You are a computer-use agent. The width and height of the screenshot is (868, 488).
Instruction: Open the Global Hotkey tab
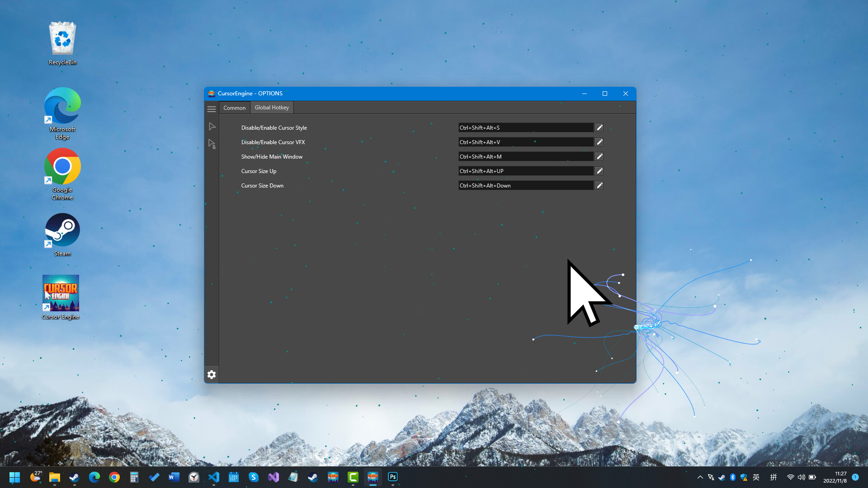click(272, 108)
